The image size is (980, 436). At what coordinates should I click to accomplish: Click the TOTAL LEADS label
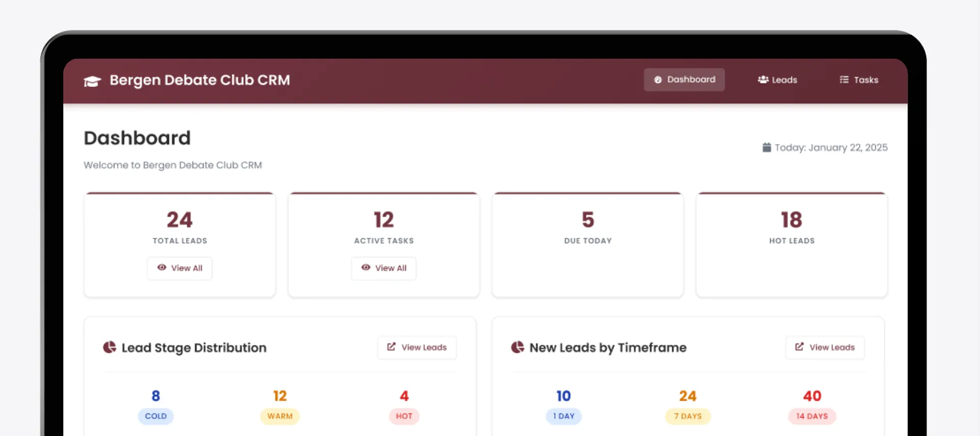click(x=180, y=241)
